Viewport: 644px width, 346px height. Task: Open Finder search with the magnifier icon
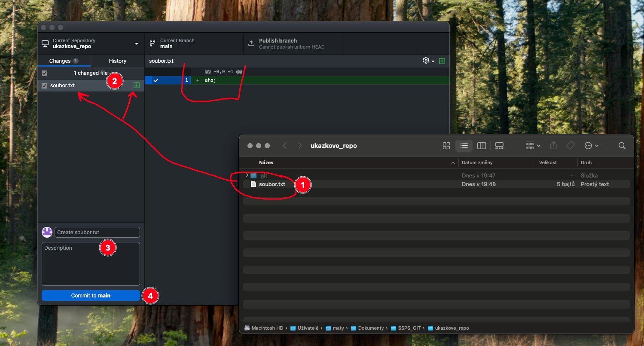coord(622,146)
